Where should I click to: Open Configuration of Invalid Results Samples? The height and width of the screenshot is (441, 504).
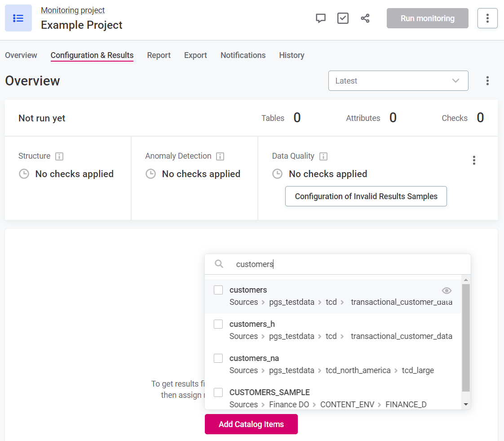click(x=366, y=196)
